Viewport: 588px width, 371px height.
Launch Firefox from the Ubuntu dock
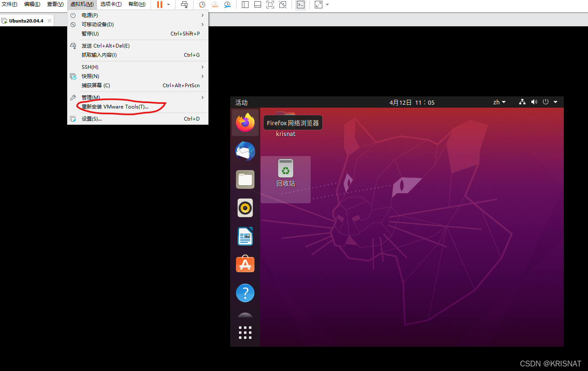coord(245,123)
